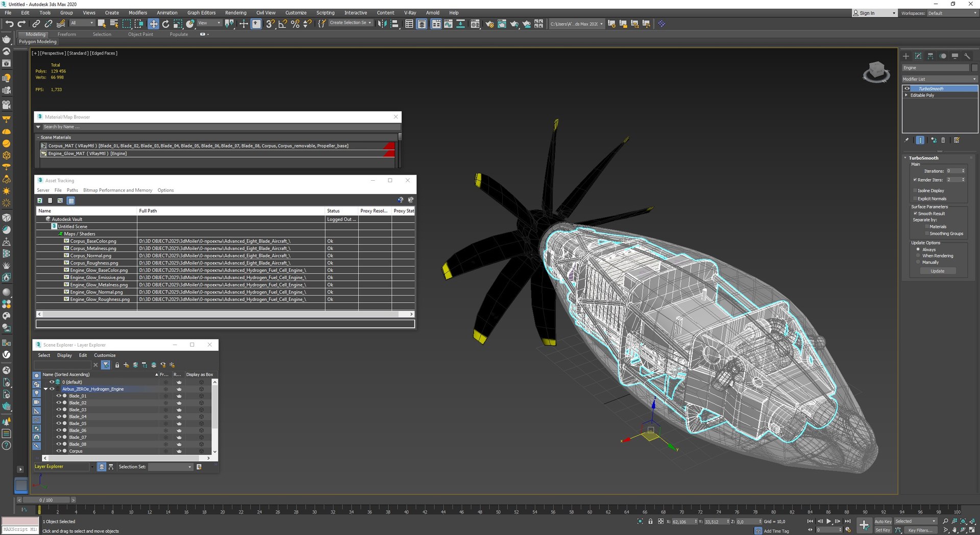Activate the Select and Move tool
Viewport: 980px width, 535px height.
click(153, 23)
